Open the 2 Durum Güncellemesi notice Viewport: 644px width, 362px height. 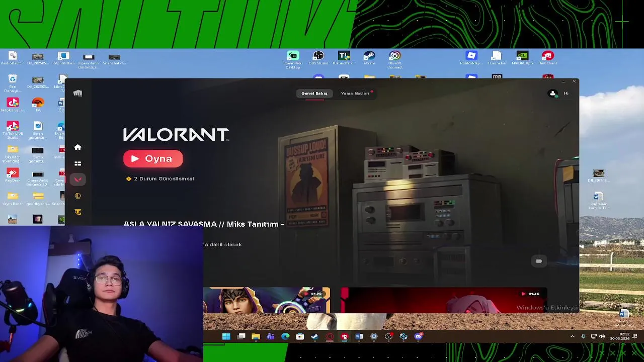(160, 178)
